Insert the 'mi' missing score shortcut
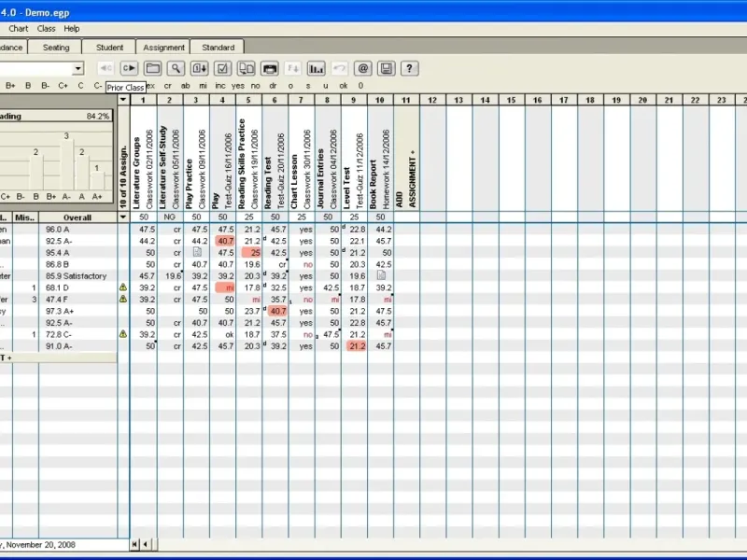This screenshot has height=560, width=747. 203,86
